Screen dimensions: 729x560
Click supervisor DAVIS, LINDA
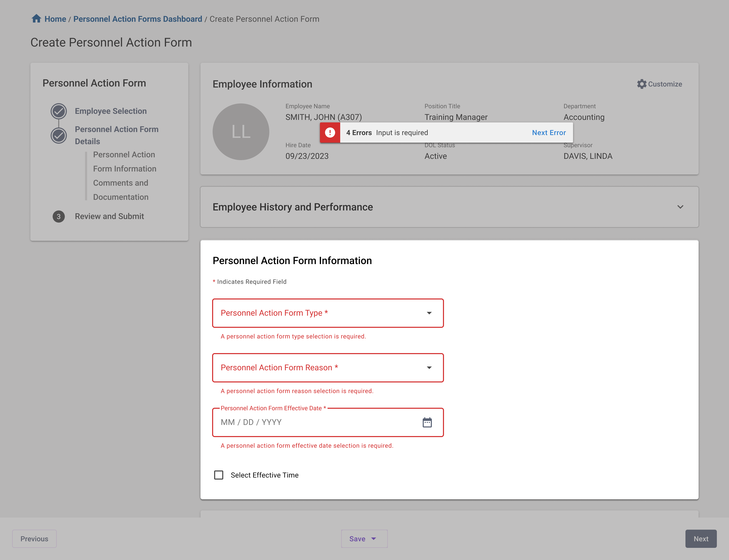(x=588, y=156)
